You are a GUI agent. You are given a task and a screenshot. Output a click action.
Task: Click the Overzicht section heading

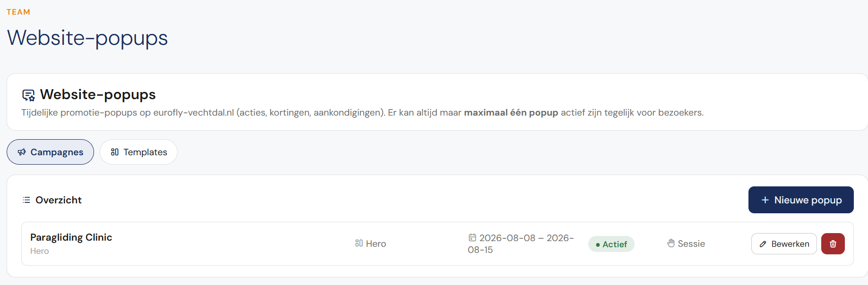[x=59, y=200]
